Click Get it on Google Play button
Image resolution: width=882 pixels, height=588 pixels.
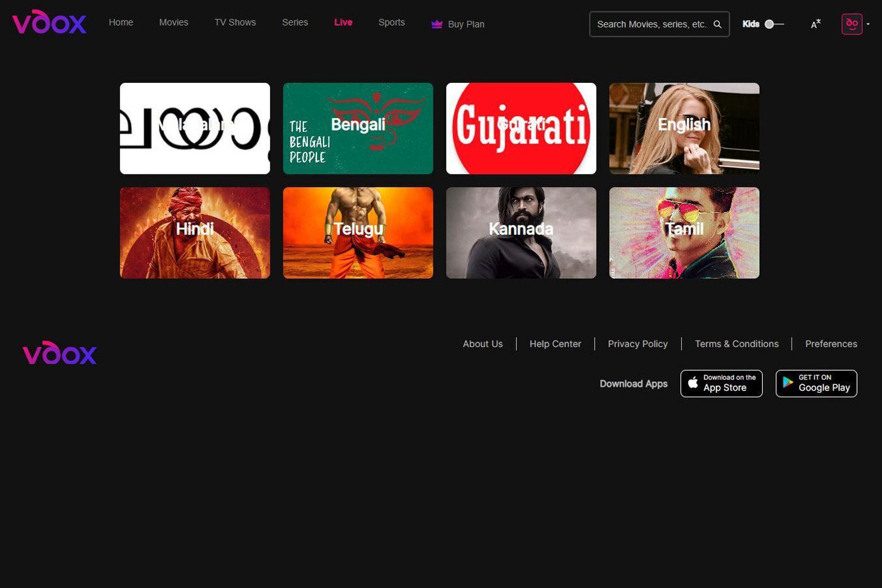[816, 384]
